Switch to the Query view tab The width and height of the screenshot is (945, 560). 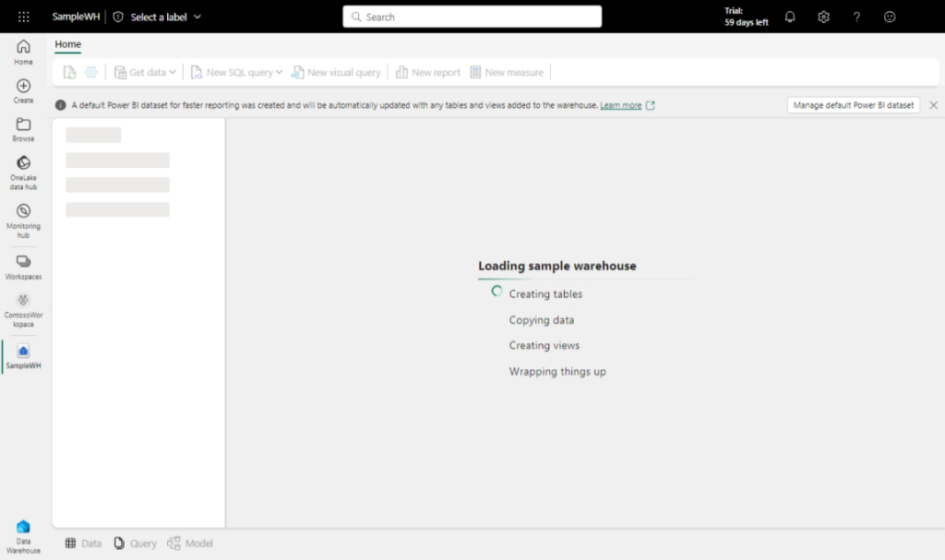(x=135, y=543)
